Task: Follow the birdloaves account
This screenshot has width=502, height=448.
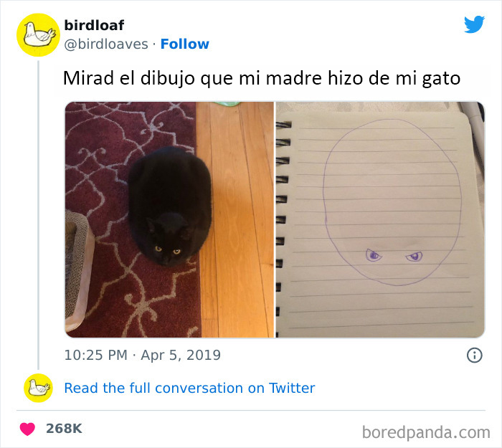Action: [185, 44]
